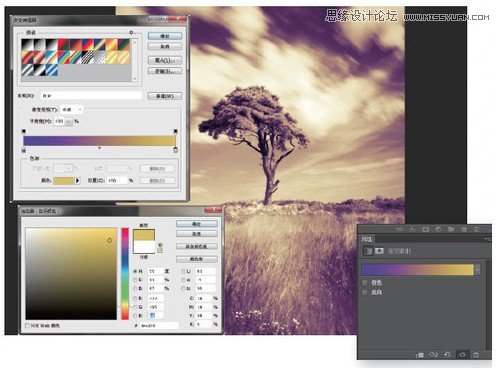Toggle layer visibility eye in Properties footer
This screenshot has width=500, height=368.
pyautogui.click(x=462, y=355)
